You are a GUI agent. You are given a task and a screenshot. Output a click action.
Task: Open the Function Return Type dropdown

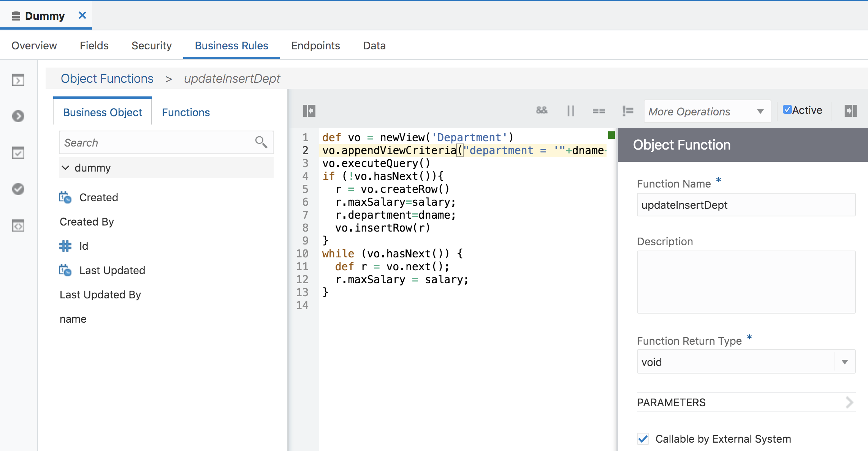844,361
